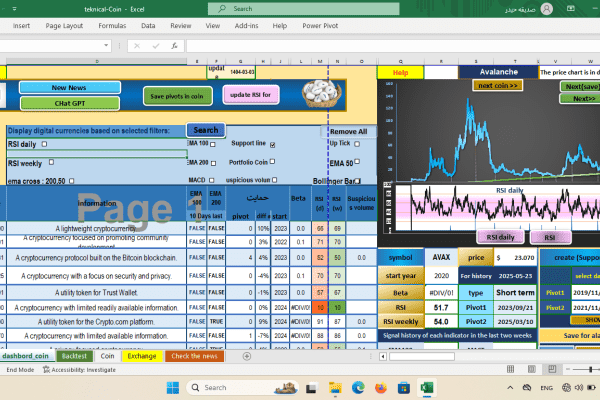The image size is (600, 400).
Task: Click the sheet scroll left arrow
Action: [x=383, y=356]
